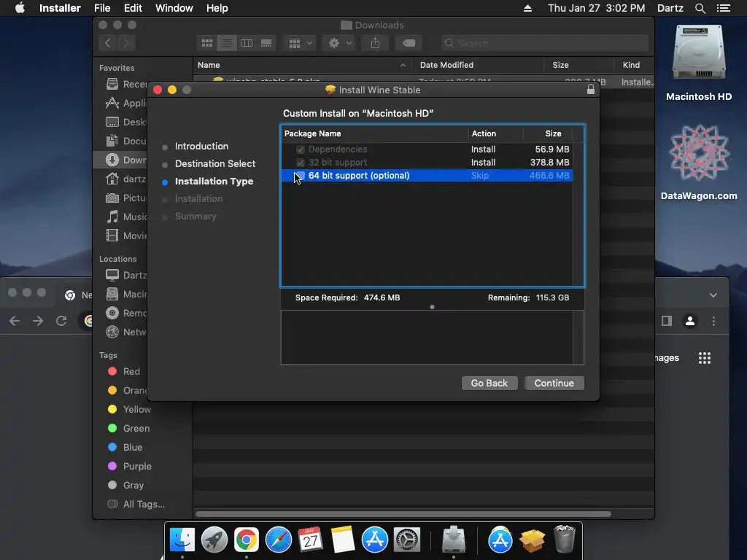Screen dimensions: 747x560
Task: Open Spotlight search in menu bar
Action: [700, 8]
